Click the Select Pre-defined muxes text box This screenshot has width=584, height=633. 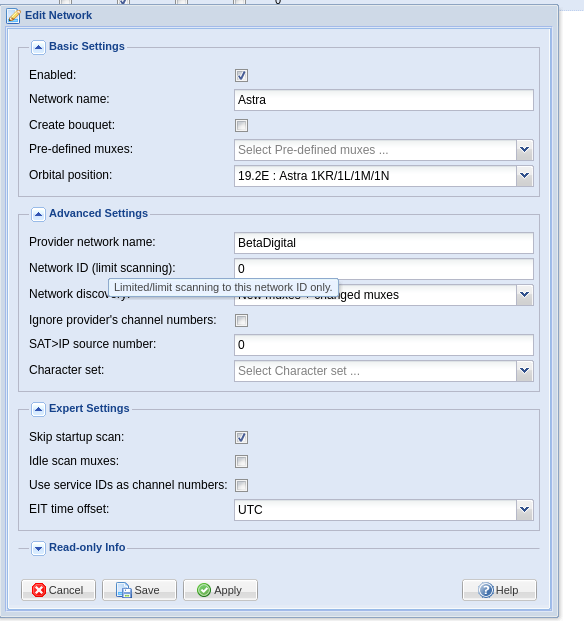tap(375, 150)
